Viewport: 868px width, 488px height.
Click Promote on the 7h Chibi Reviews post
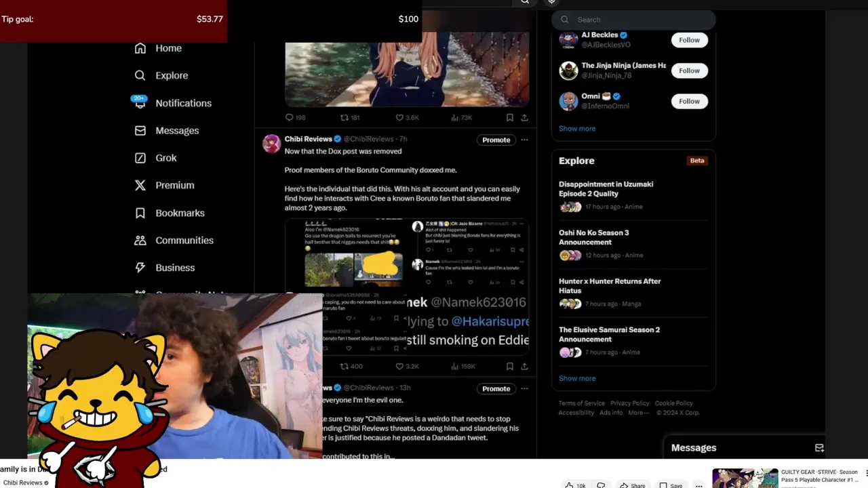pos(496,140)
